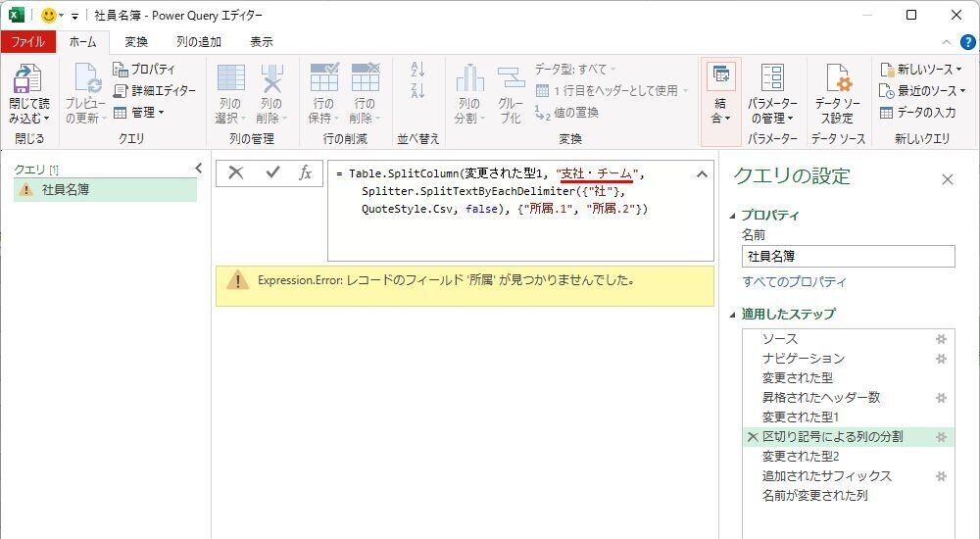Select the 変更された型 step
Screen dimensions: 980x539
pyautogui.click(x=798, y=377)
